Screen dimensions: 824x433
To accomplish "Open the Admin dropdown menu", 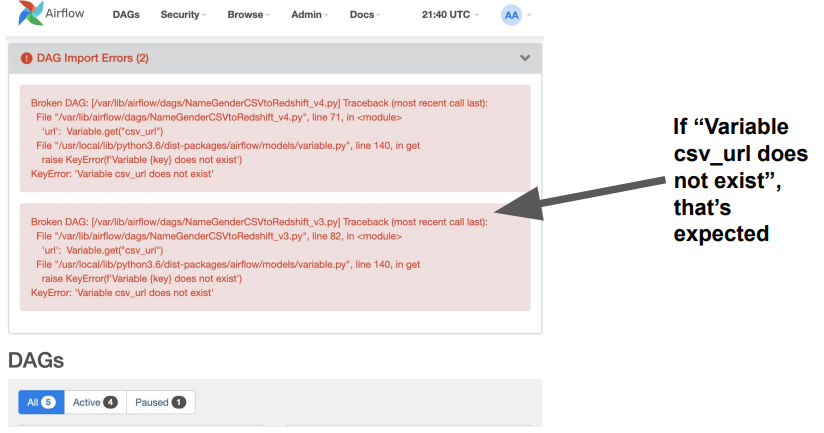I will coord(310,15).
